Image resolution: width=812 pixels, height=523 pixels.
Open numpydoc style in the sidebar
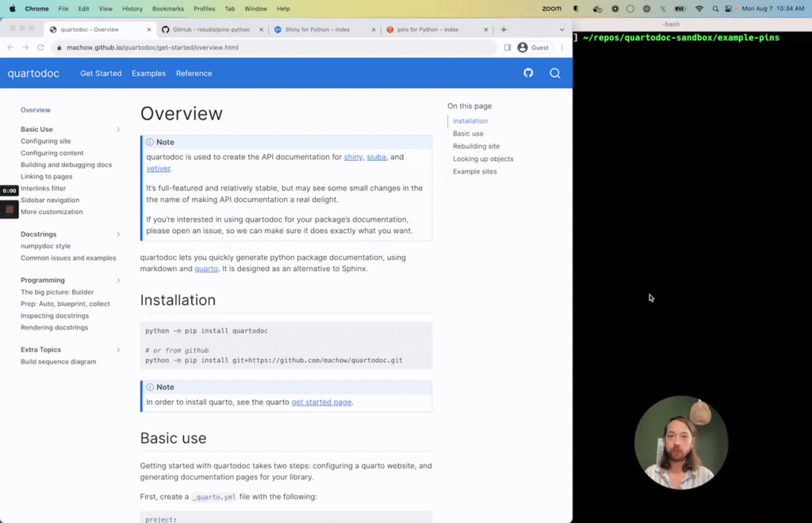pos(45,246)
